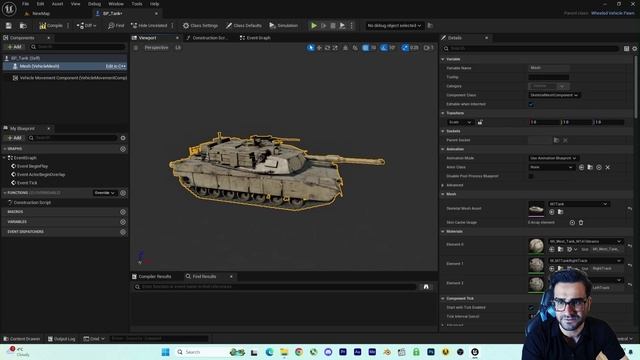Compile the blueprint
Image resolution: width=640 pixels, height=360 pixels.
(51, 26)
